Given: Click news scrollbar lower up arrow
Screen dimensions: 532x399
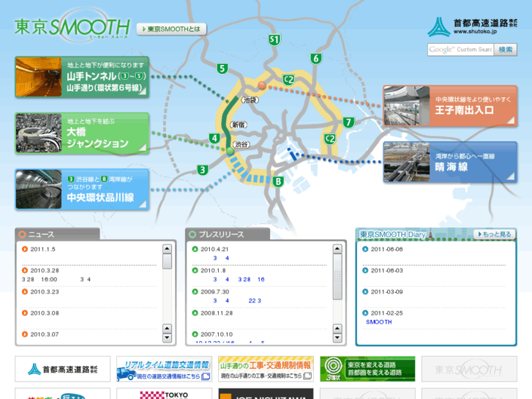Looking at the screenshot, I should coord(167,329).
